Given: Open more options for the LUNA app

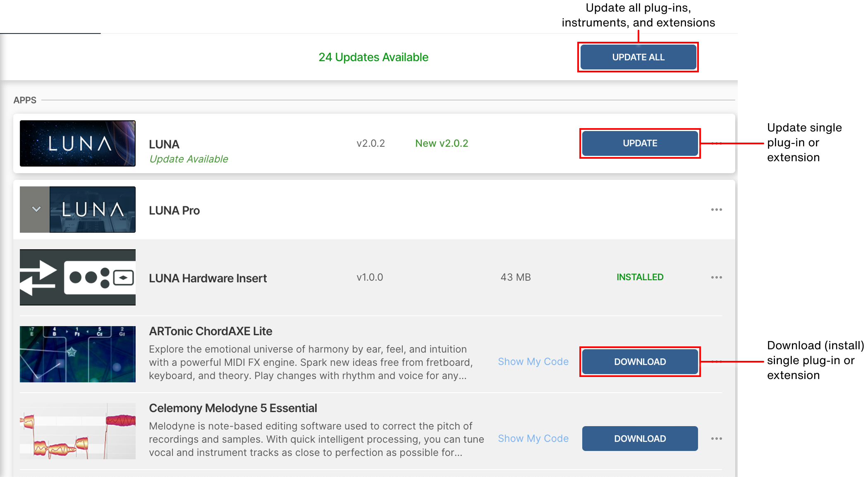Looking at the screenshot, I should 717,143.
